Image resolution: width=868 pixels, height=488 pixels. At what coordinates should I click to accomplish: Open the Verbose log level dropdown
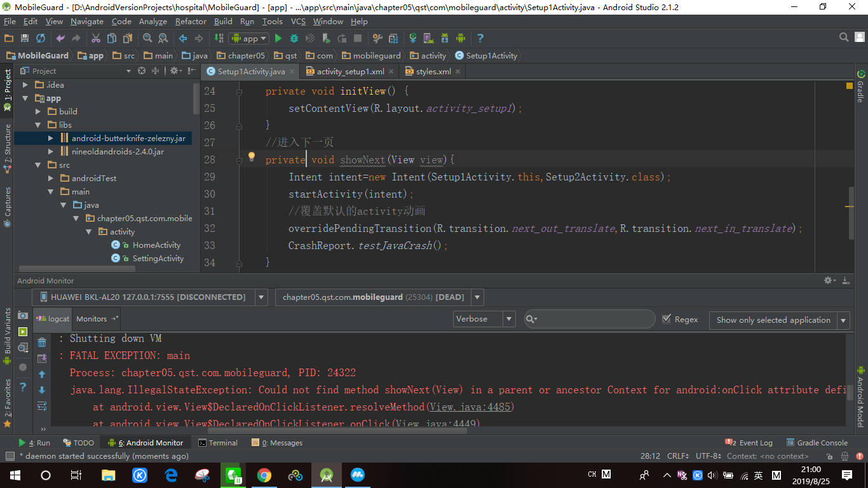pyautogui.click(x=484, y=319)
